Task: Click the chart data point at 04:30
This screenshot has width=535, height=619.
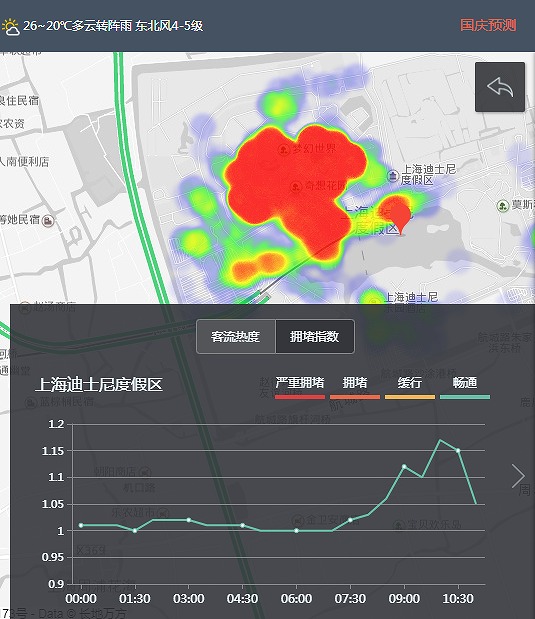Action: (242, 525)
